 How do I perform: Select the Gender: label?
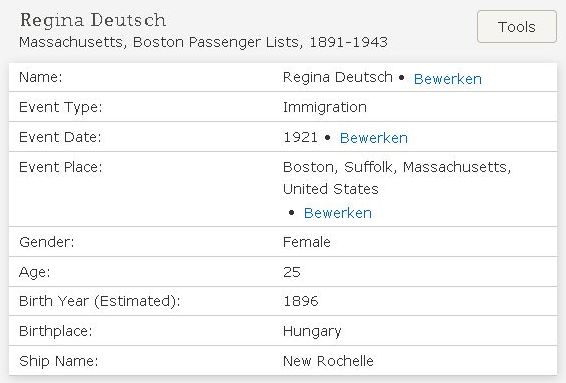(x=47, y=242)
